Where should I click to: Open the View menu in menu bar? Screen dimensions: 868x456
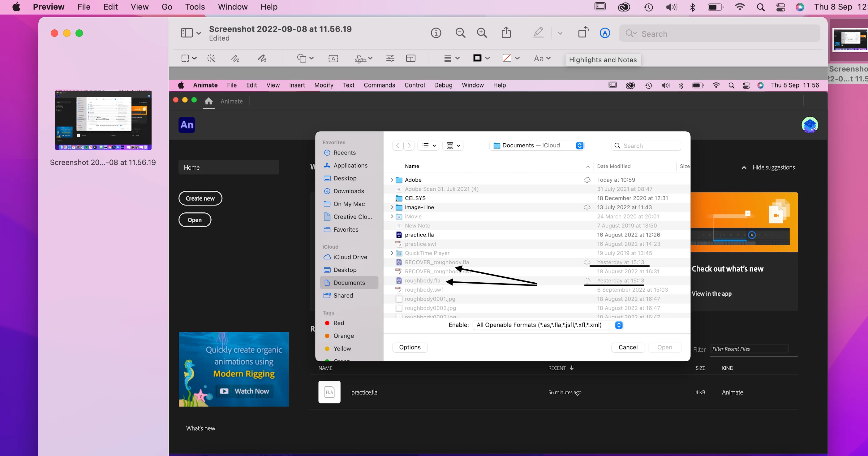tap(140, 7)
